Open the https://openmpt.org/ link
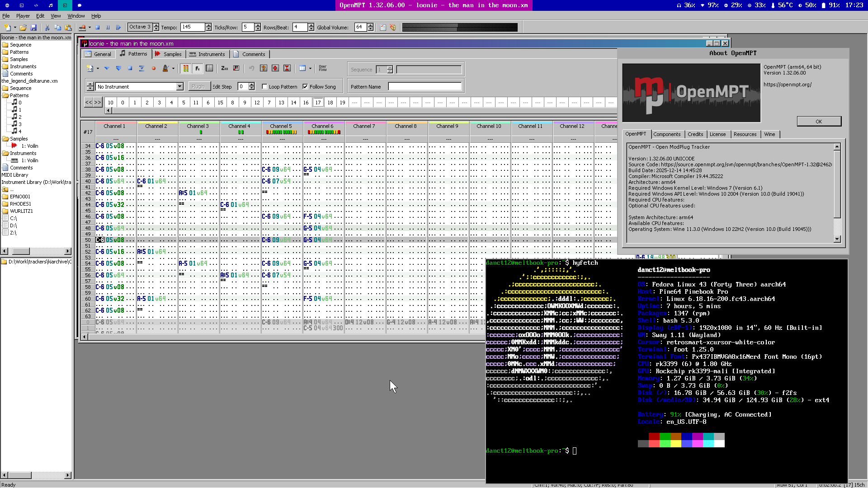The height and width of the screenshot is (488, 868). [787, 84]
